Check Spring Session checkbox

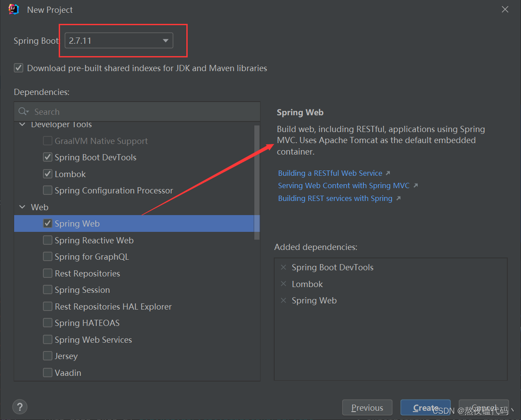pyautogui.click(x=48, y=290)
